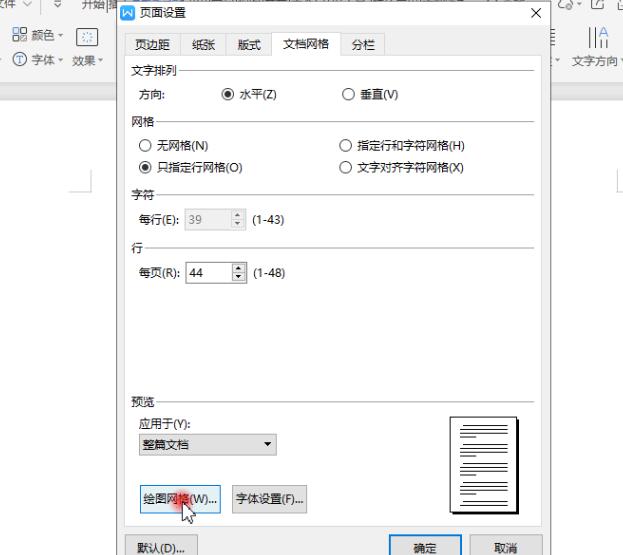Switch to the 文档网格 tab
The width and height of the screenshot is (623, 555).
306,44
